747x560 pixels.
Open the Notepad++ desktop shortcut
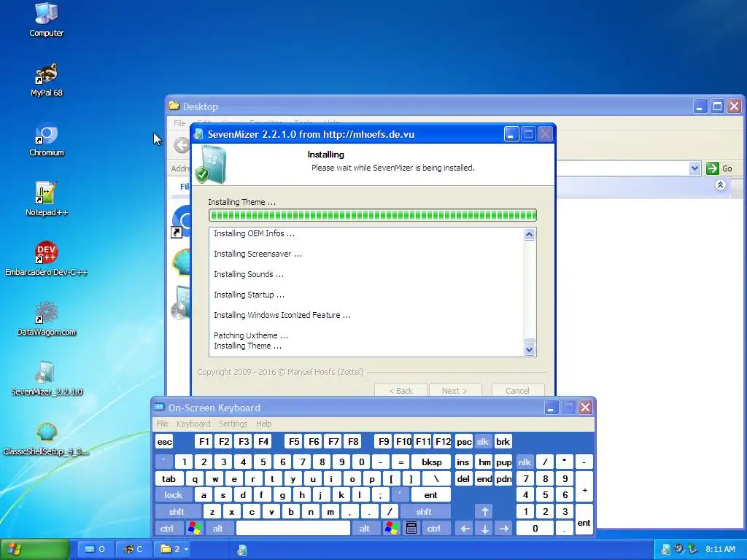(x=46, y=199)
